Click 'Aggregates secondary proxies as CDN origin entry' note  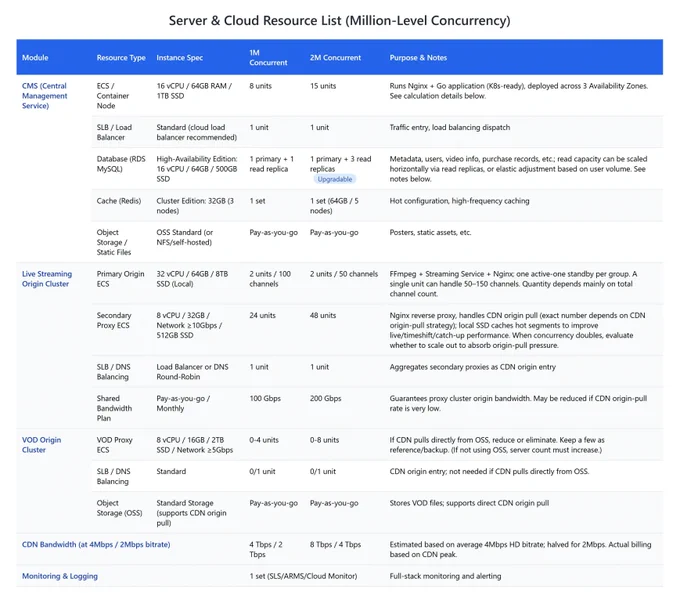pyautogui.click(x=472, y=367)
